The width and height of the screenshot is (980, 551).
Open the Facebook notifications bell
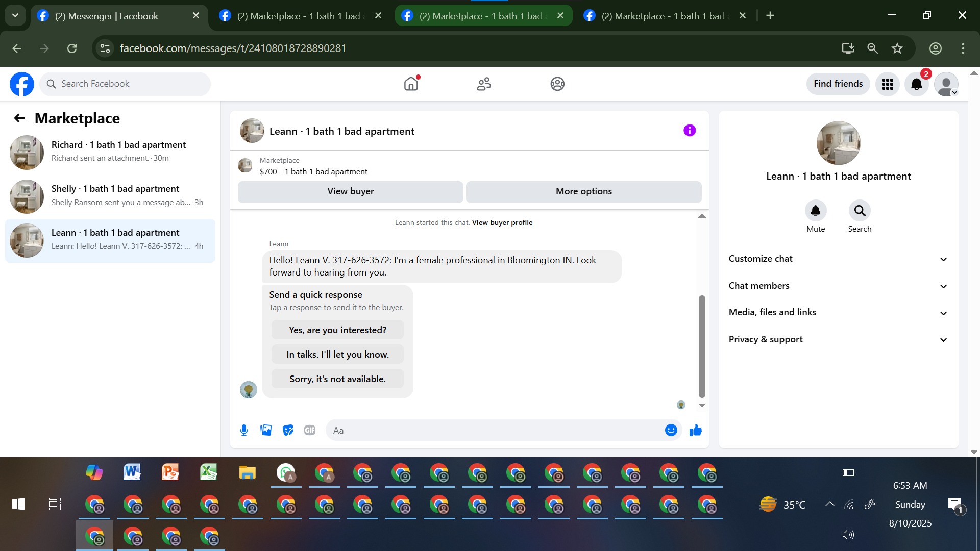(x=917, y=84)
